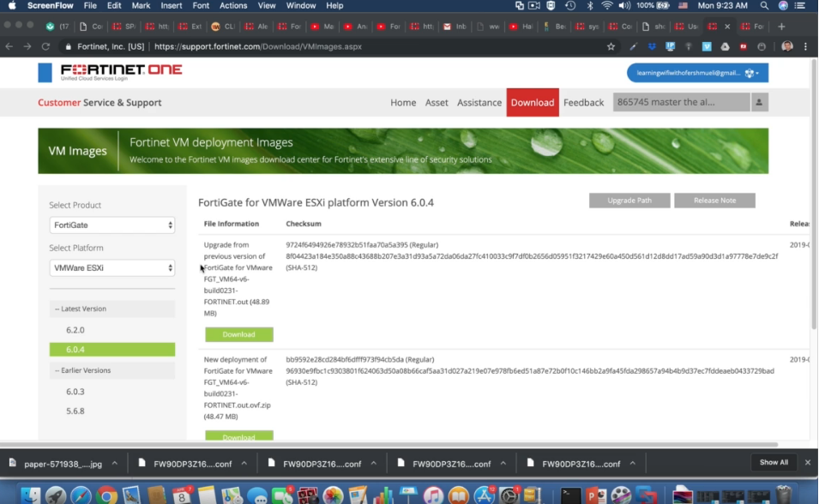Launch Google Chrome from the Dock

pyautogui.click(x=106, y=495)
